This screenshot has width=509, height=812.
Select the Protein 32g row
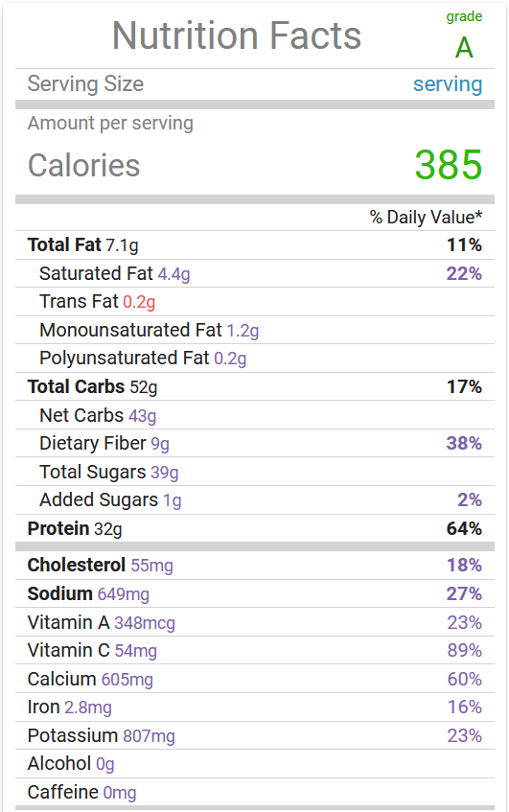(255, 529)
